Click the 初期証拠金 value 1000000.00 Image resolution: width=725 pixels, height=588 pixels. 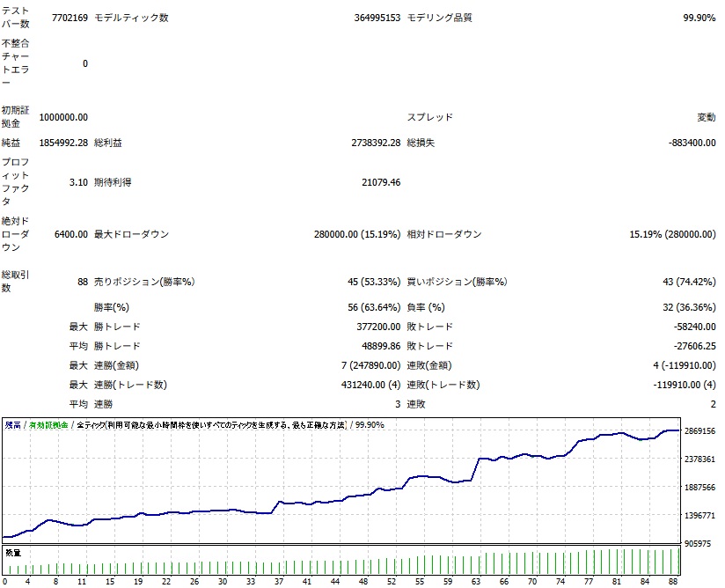(63, 117)
